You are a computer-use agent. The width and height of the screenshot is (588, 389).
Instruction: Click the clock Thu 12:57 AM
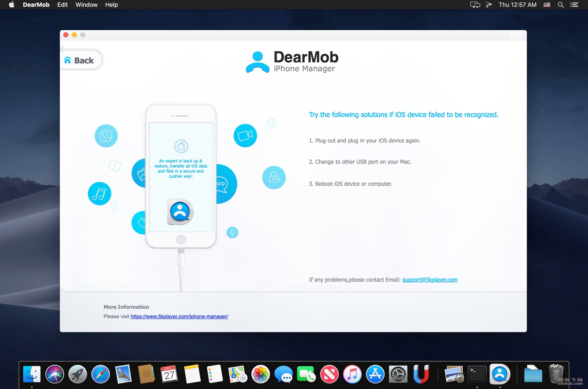click(x=518, y=5)
